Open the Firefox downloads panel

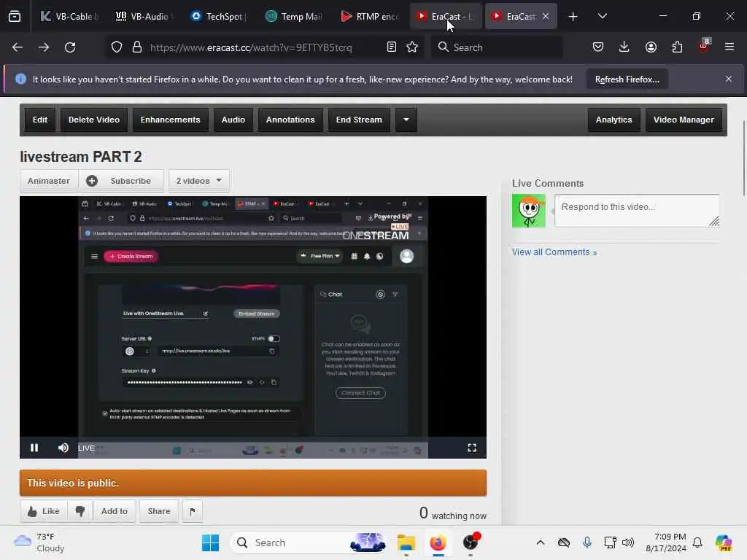pos(624,47)
